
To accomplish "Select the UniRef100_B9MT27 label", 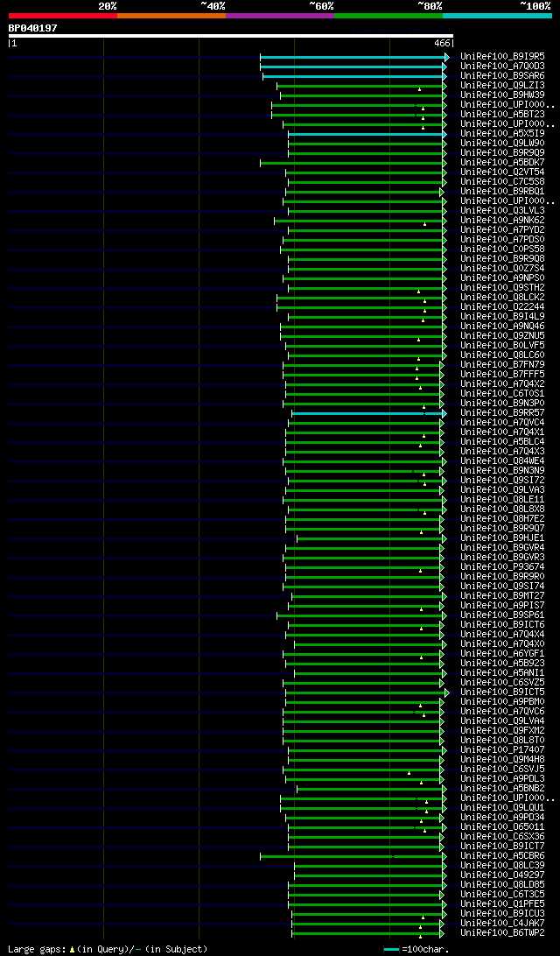I will click(503, 595).
